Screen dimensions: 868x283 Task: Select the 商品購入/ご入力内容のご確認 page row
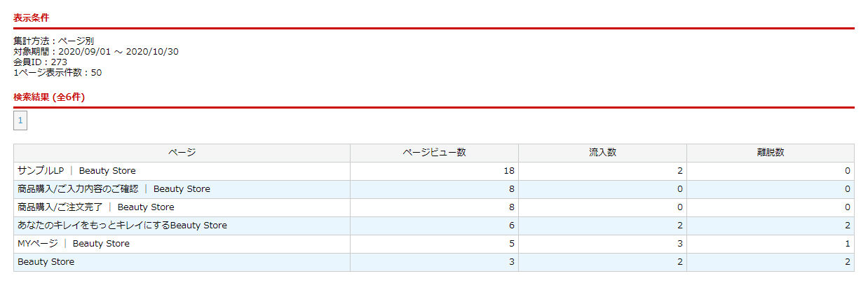114,189
